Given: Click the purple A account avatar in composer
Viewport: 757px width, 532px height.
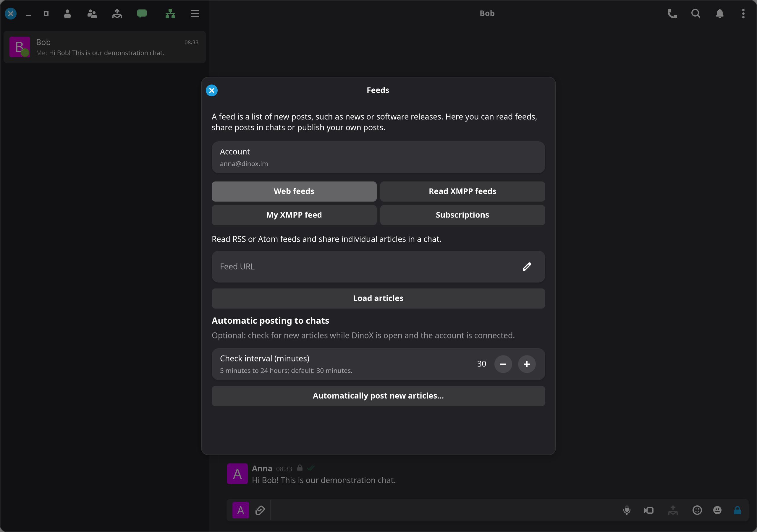Looking at the screenshot, I should pyautogui.click(x=241, y=510).
